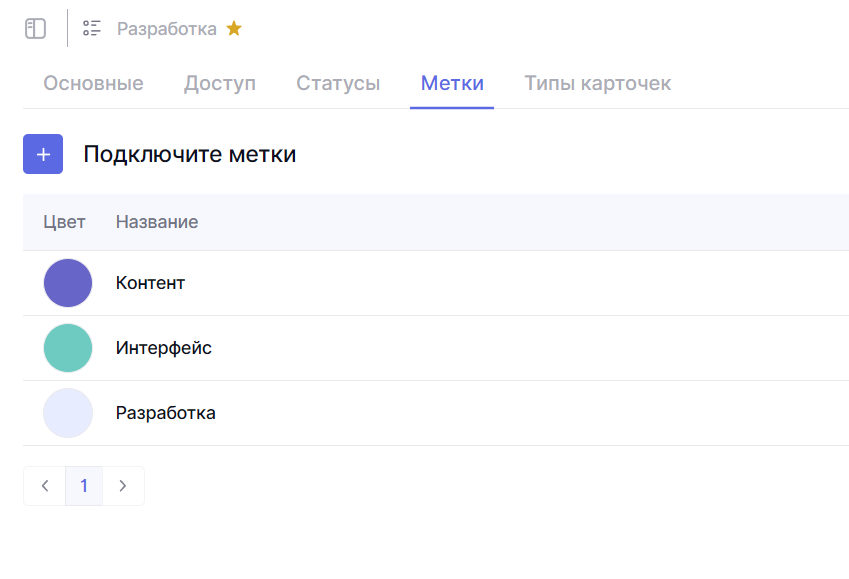849x579 pixels.
Task: Click the list icon beside Разработка title
Action: (92, 29)
